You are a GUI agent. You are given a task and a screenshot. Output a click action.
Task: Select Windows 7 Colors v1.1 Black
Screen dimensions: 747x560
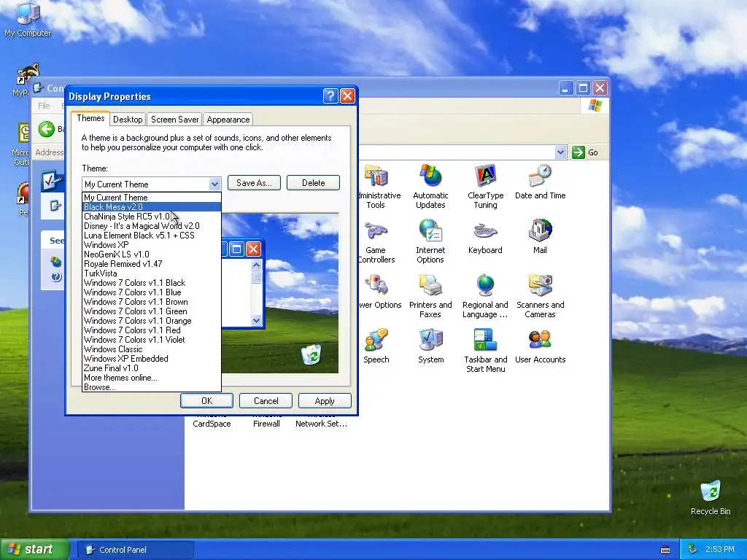pos(152,283)
